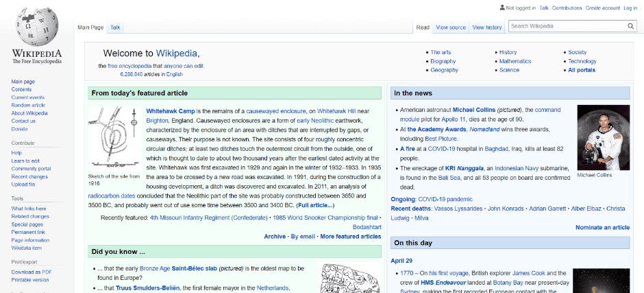Viewport: 644px width, 293px height.
Task: Open More featured articles
Action: pyautogui.click(x=350, y=237)
